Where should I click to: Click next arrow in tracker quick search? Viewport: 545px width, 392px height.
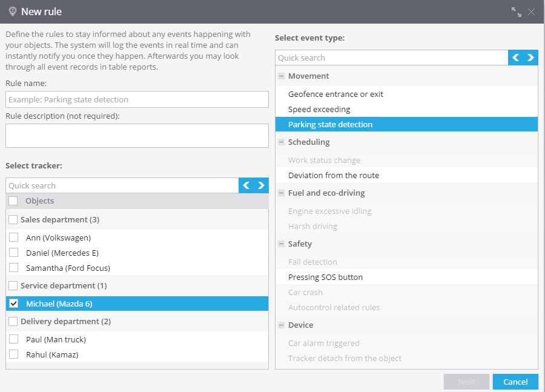262,185
